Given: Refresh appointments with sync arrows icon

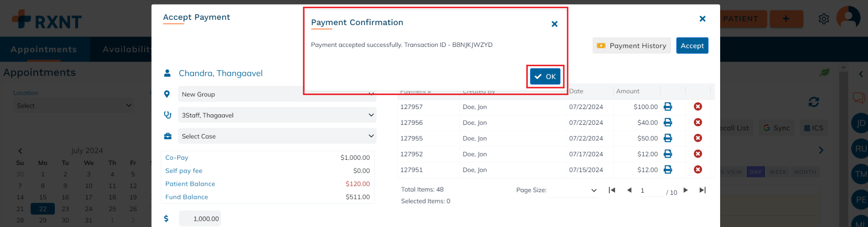Looking at the screenshot, I should pos(814,102).
